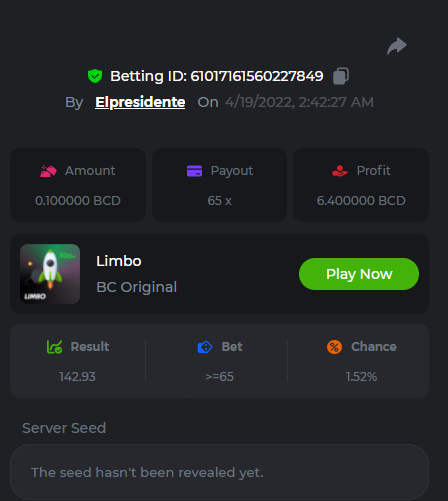This screenshot has width=448, height=501.
Task: Copy the Betting ID with the copy icon
Action: click(341, 76)
